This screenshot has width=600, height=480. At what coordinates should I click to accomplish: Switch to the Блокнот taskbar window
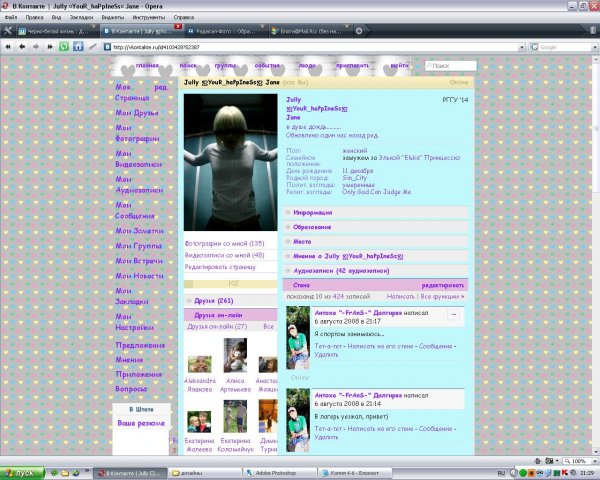pos(354,473)
